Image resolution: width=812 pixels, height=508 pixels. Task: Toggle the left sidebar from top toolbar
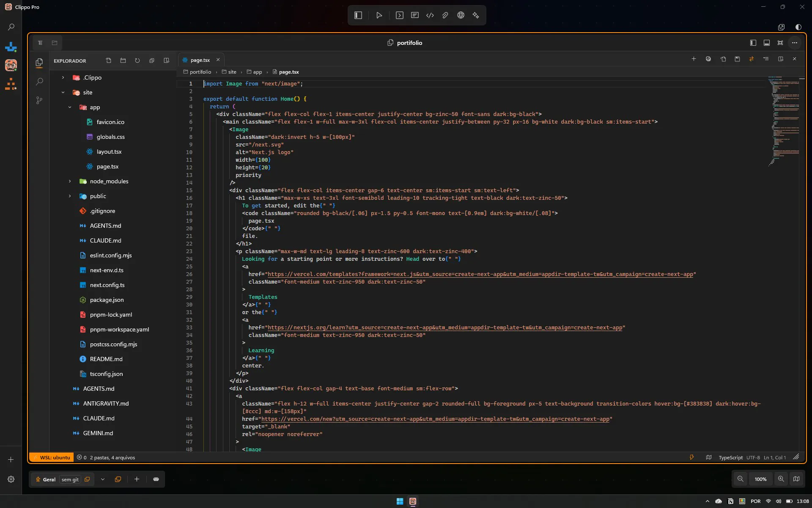358,15
